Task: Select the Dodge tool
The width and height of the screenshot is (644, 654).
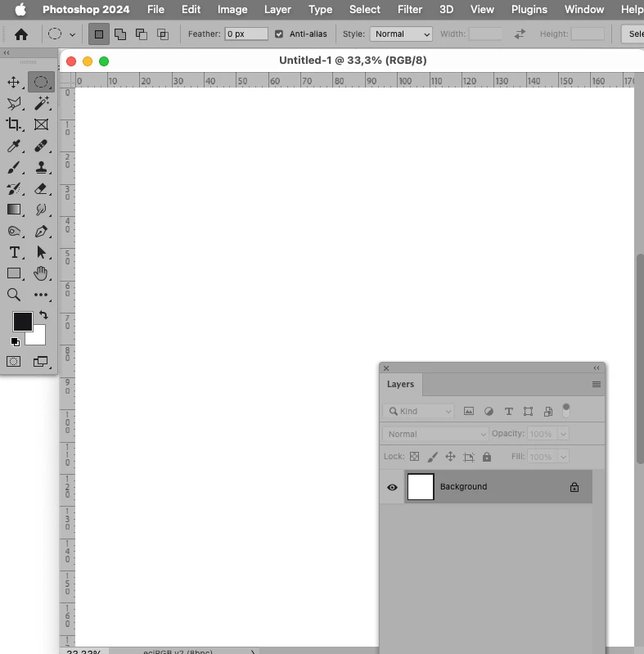Action: click(14, 231)
